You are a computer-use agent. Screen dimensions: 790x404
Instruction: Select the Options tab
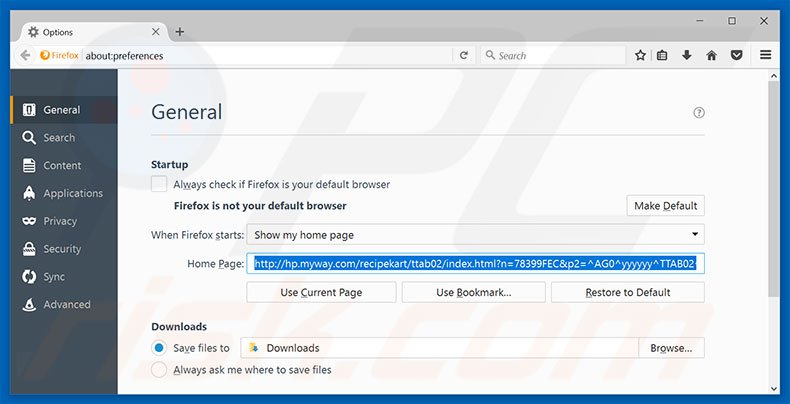click(93, 32)
